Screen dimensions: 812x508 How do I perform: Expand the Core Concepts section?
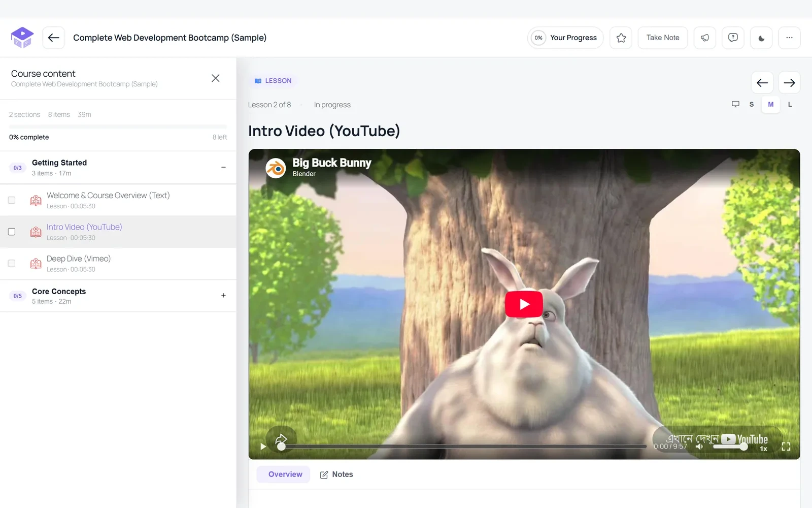pos(223,295)
